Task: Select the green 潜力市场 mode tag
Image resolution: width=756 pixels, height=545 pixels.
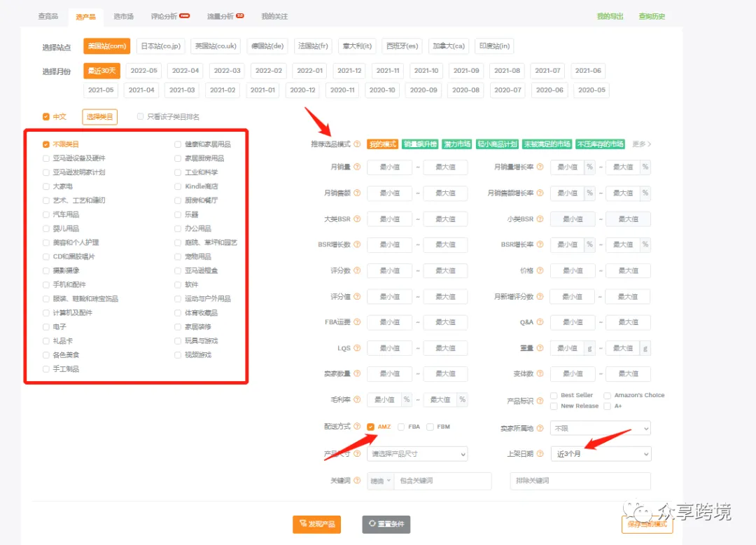Action: pos(457,144)
